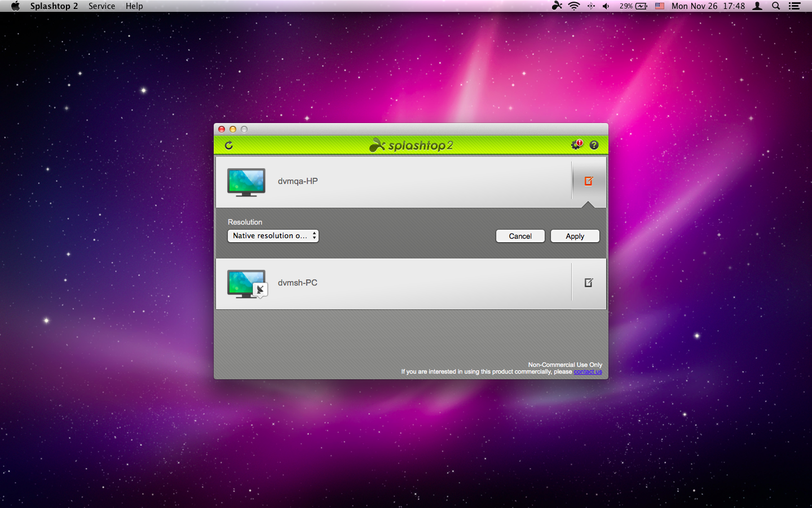Open Spotlight search

point(776,6)
